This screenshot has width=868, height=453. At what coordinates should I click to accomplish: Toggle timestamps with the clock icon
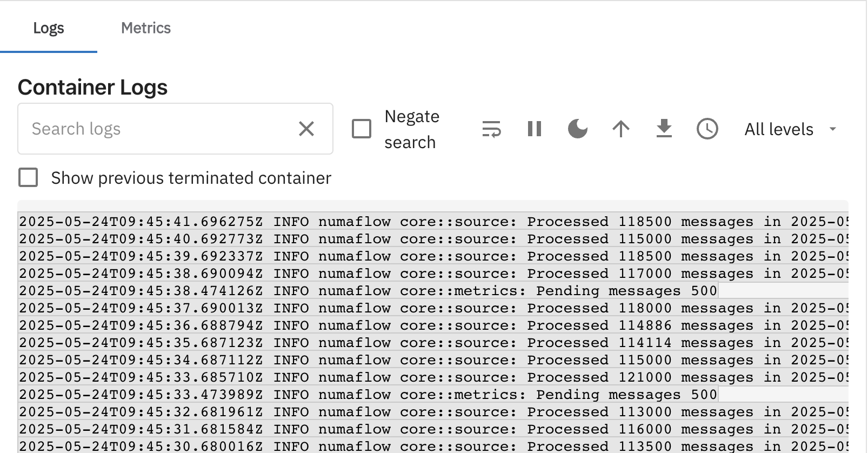click(707, 129)
